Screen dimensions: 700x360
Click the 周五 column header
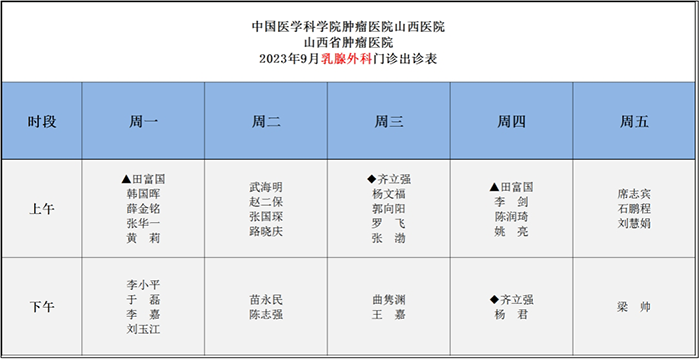(x=634, y=121)
